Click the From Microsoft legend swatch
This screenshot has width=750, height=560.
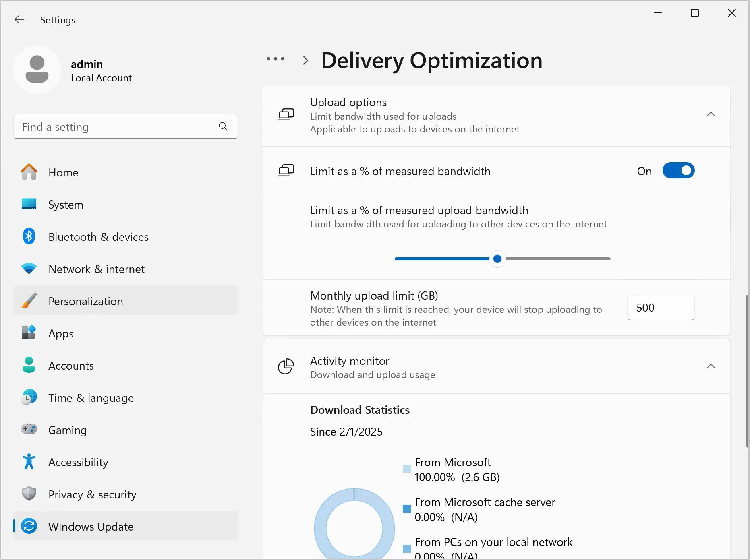tap(407, 469)
